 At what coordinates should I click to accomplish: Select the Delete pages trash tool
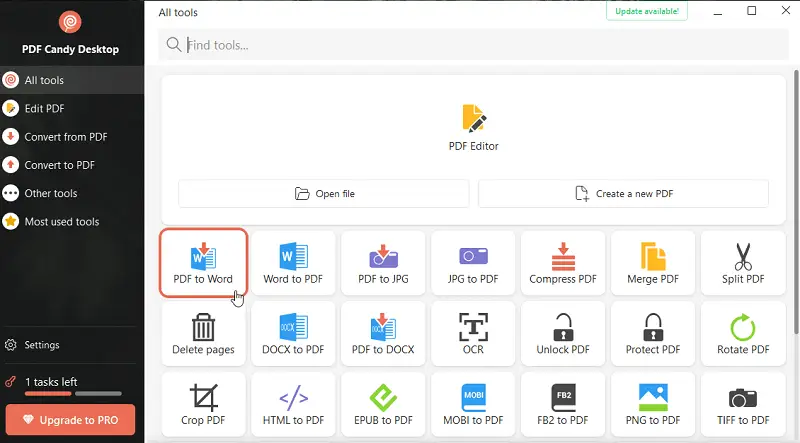(203, 333)
